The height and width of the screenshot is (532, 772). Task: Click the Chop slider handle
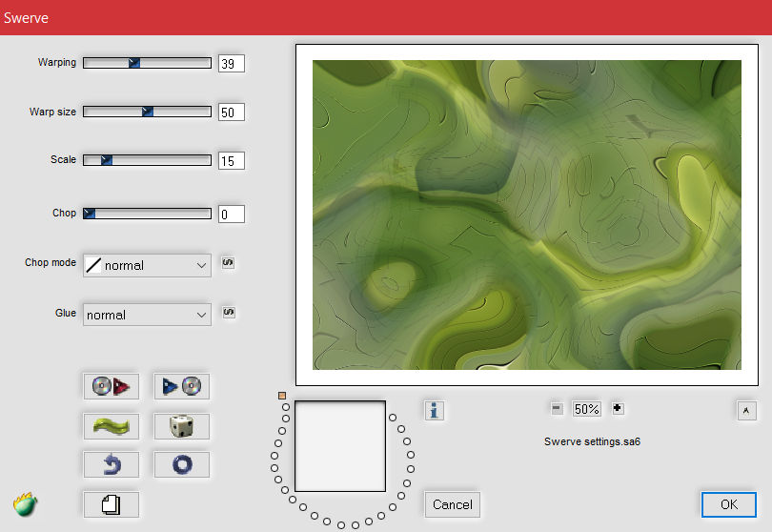(90, 214)
